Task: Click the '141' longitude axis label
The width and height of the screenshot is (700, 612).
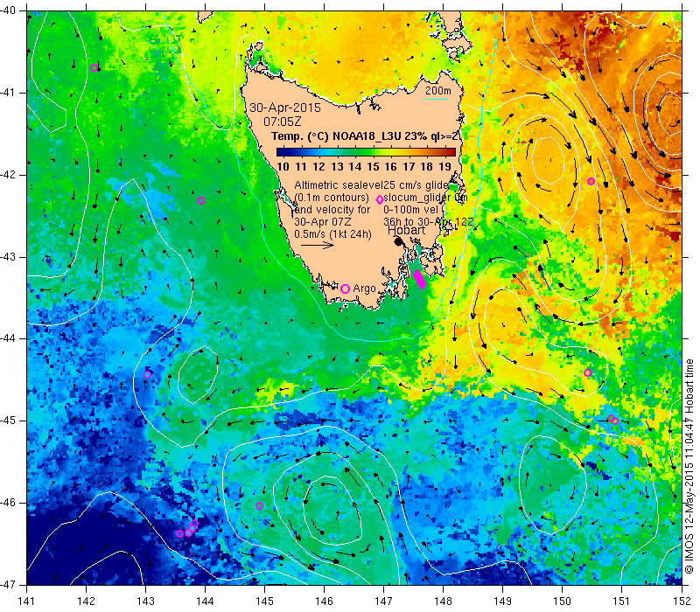Action: click(27, 601)
